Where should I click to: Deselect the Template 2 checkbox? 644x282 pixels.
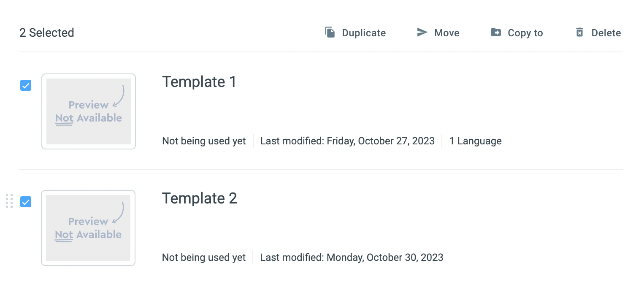coord(26,202)
